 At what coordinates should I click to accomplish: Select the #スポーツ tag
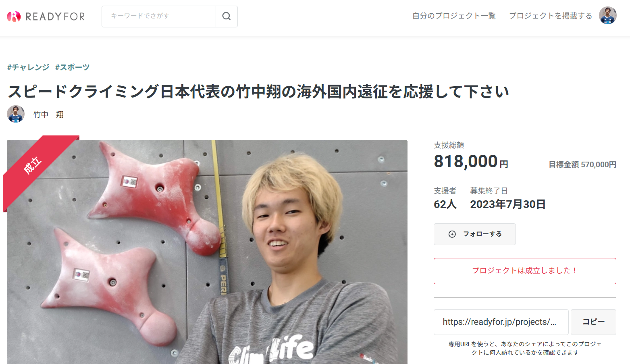click(x=72, y=67)
